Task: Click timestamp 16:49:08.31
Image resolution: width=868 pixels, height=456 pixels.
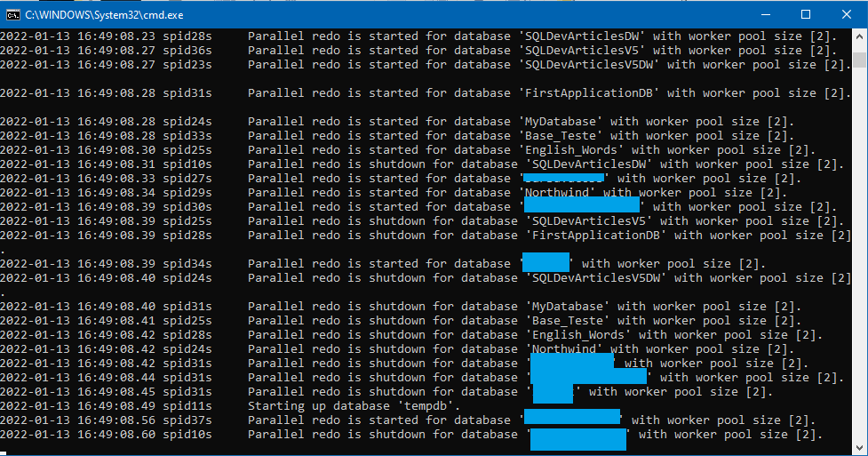Action: point(116,164)
